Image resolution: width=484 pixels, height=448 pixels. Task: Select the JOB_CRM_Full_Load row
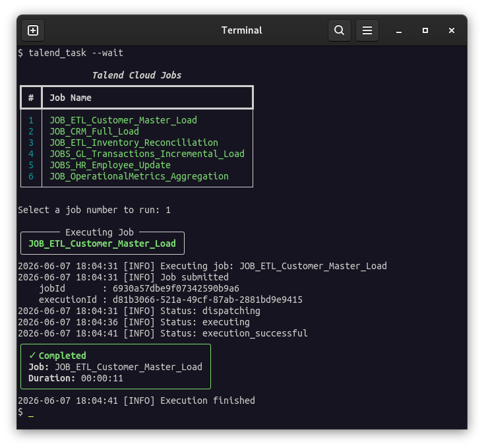click(94, 131)
